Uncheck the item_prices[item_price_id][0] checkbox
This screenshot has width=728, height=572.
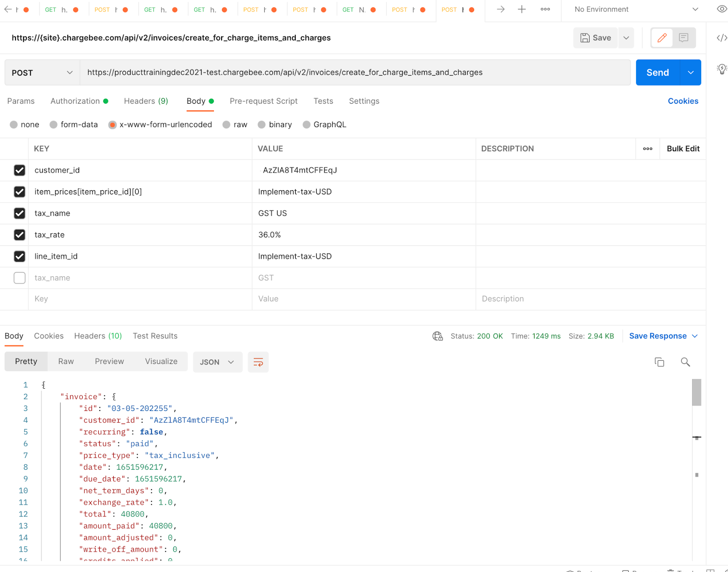(20, 192)
